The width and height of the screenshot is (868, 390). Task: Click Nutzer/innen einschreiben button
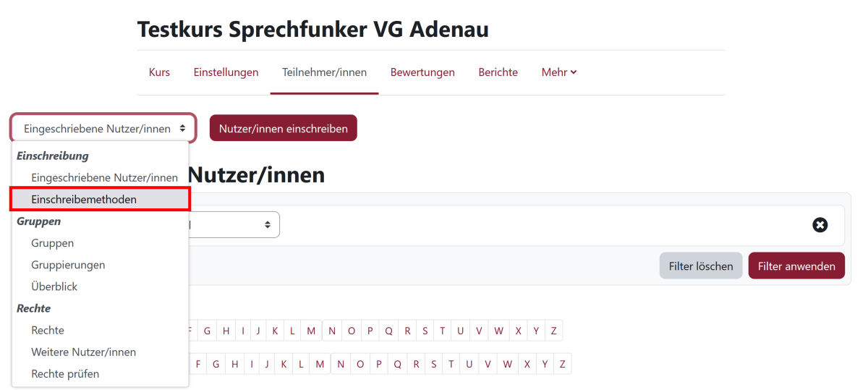[284, 129]
